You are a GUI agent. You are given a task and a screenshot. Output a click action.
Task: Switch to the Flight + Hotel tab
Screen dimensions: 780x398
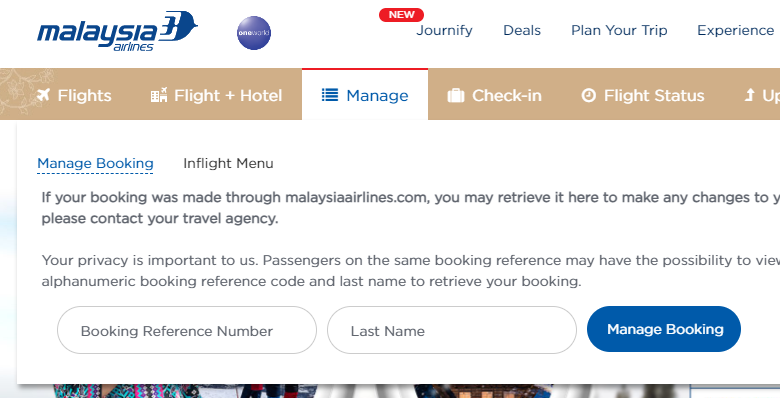tap(216, 95)
